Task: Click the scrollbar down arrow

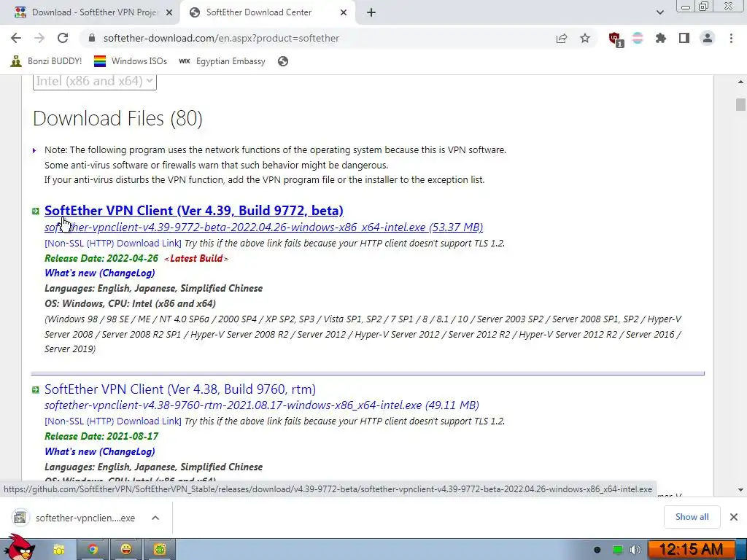Action: point(740,490)
